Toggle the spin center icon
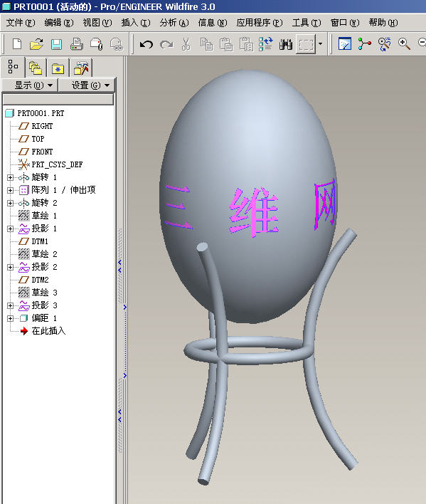 (x=364, y=43)
